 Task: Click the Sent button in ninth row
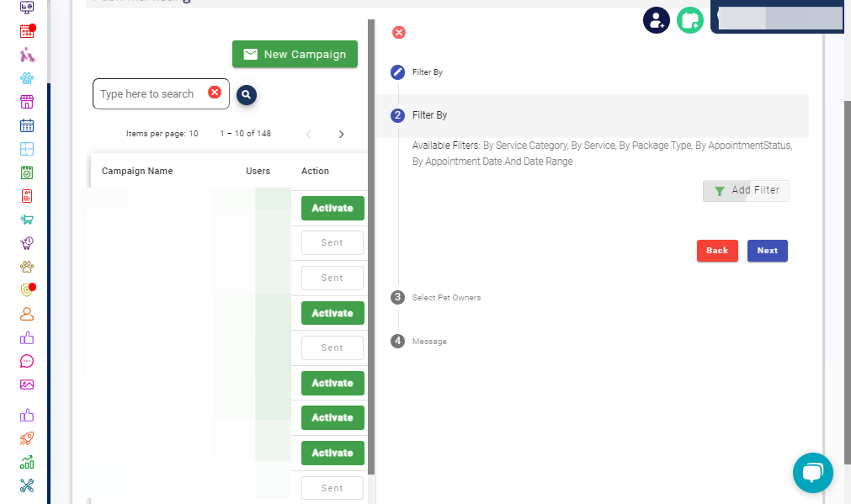tap(332, 488)
